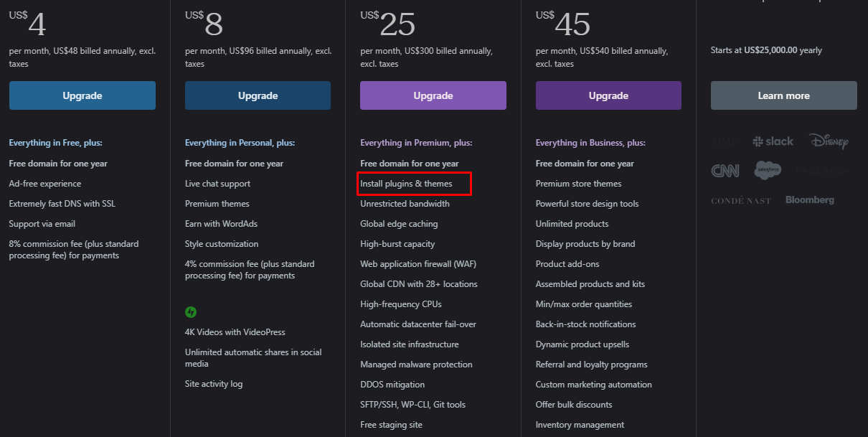Upgrade to the US$45 Commerce plan
Viewport: 868px width, 437px height.
click(x=608, y=95)
